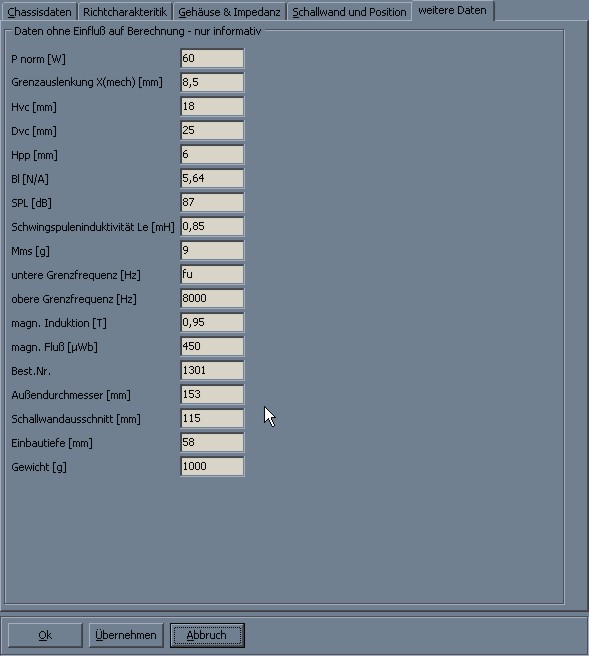Edit the magn. Induktion [T] field
This screenshot has width=589, height=656.
212,322
